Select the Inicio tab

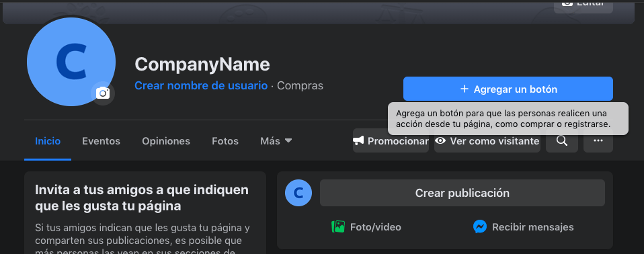[x=48, y=141]
